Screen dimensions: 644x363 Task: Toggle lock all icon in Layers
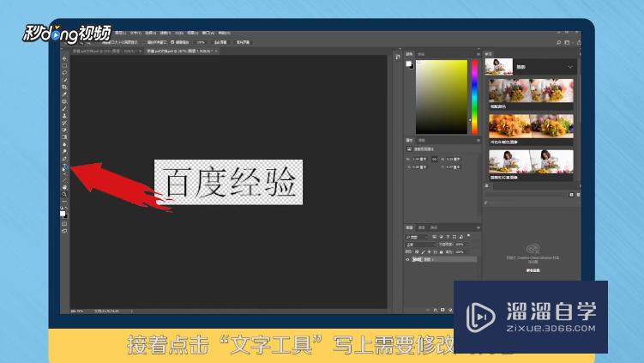point(442,251)
